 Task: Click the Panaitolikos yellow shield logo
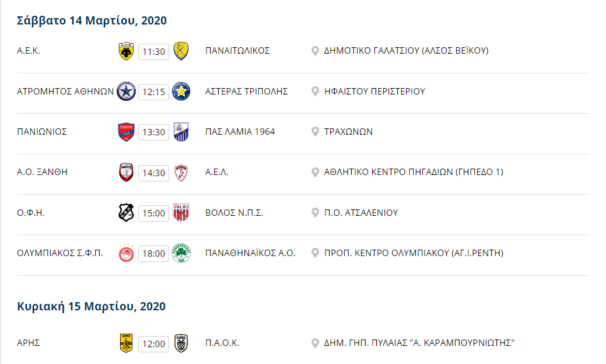point(181,51)
